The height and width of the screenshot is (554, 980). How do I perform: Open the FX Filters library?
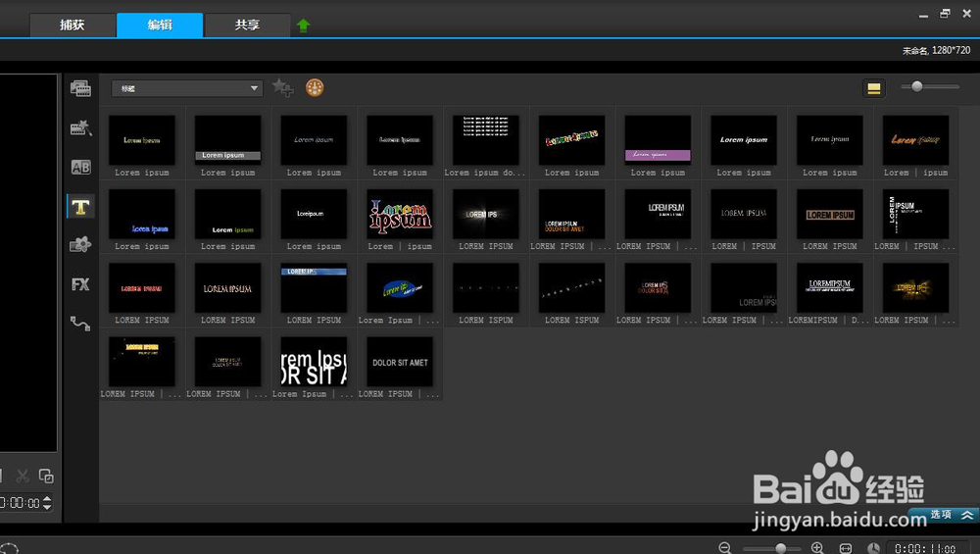tap(80, 284)
